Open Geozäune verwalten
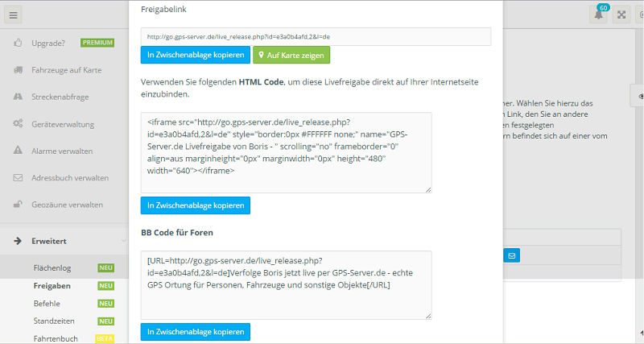Image resolution: width=644 pixels, height=344 pixels. click(x=68, y=205)
